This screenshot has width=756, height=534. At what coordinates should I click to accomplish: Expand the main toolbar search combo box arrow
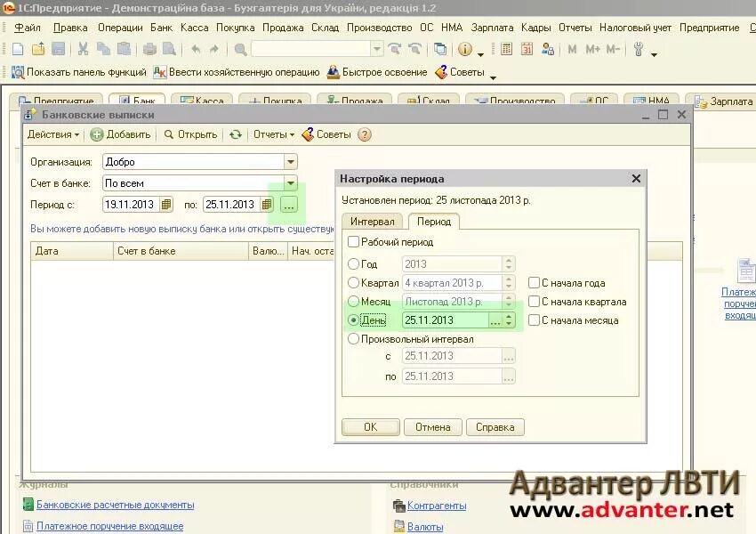377,49
